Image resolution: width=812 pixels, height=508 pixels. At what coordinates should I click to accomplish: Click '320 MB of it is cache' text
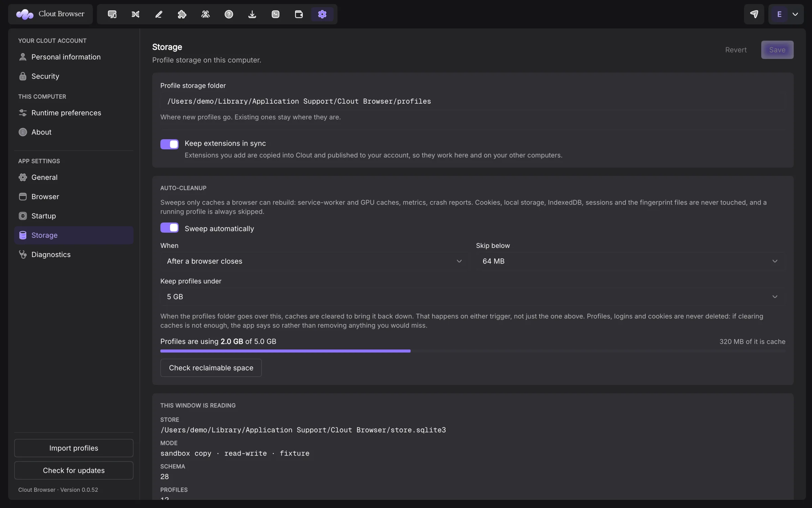point(752,342)
